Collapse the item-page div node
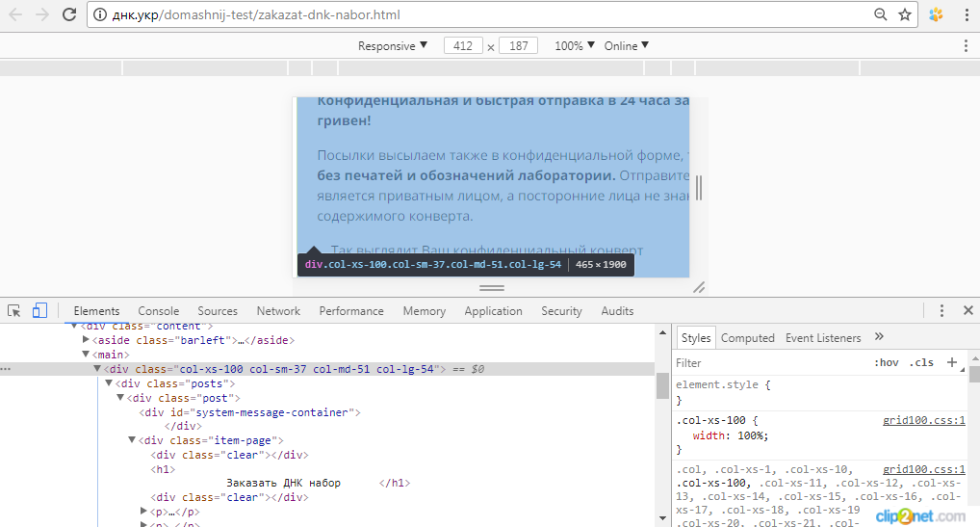 132,440
